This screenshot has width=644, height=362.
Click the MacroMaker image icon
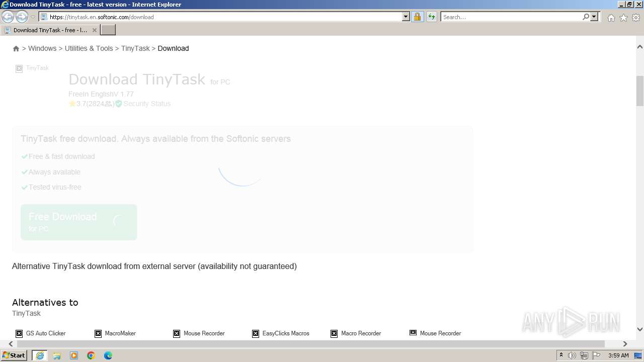98,333
